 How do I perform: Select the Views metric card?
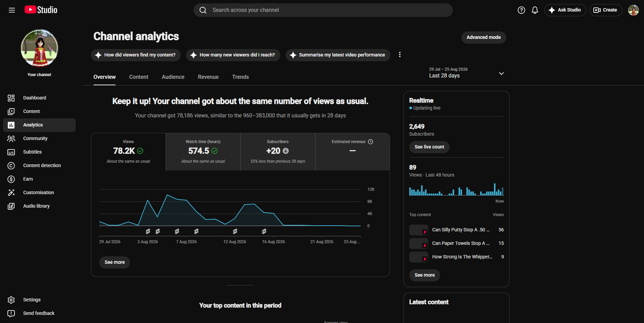click(x=128, y=152)
